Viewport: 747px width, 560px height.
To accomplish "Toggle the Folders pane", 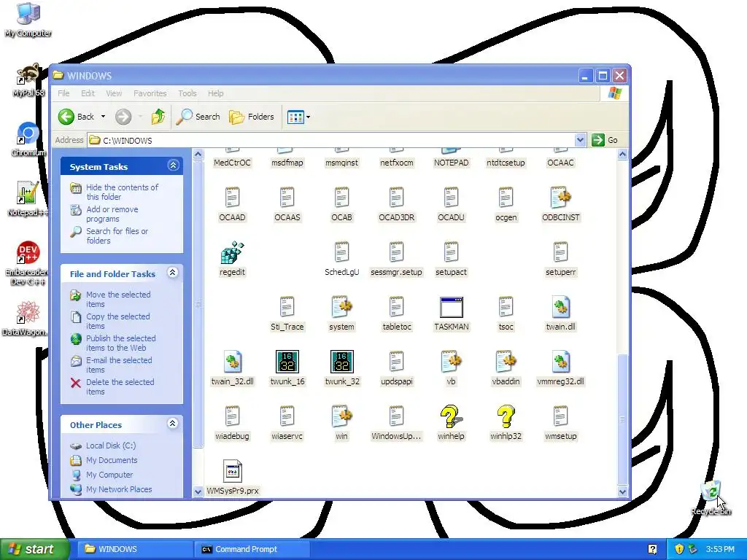I will pyautogui.click(x=252, y=117).
